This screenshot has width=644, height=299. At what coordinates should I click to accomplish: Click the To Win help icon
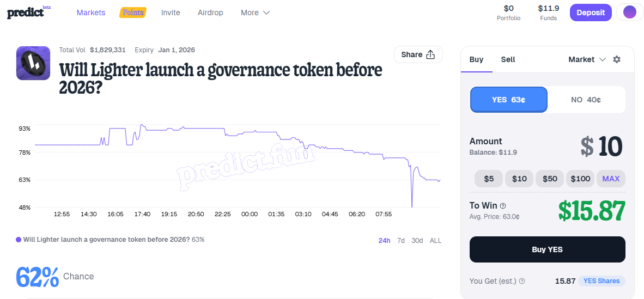tap(503, 206)
